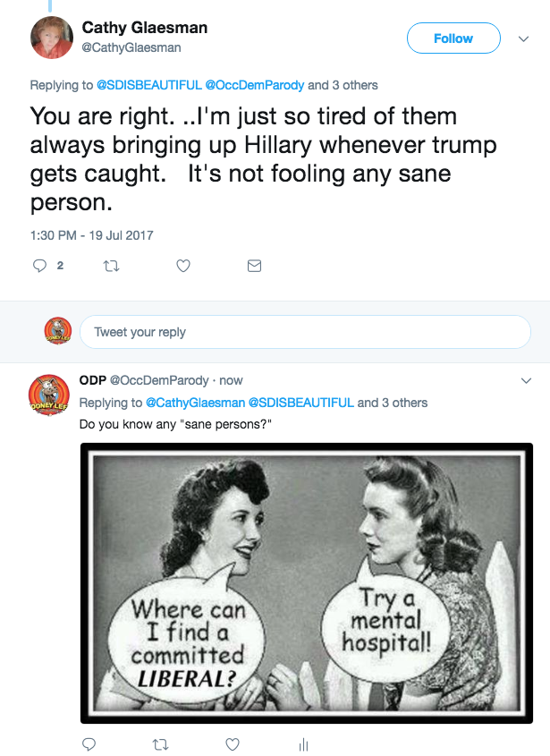Screen dimensions: 550x756
Task: Expand the options chevron beside Follow
Action: point(524,38)
